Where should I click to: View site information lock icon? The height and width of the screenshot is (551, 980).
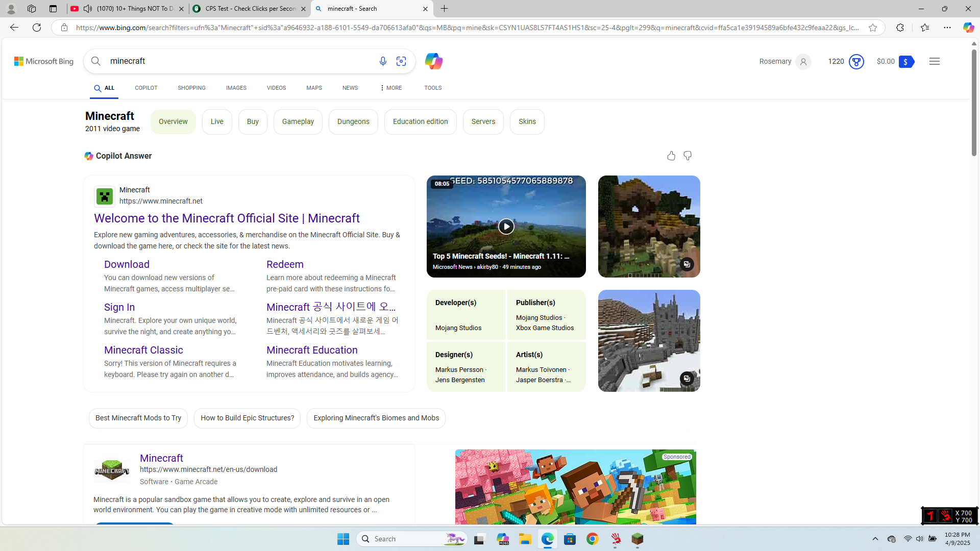64,28
